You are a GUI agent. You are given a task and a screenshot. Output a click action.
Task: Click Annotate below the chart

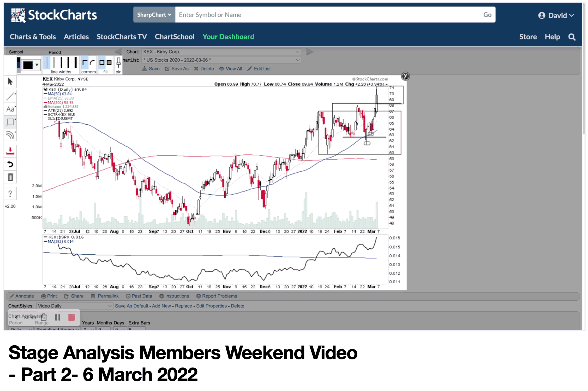22,296
